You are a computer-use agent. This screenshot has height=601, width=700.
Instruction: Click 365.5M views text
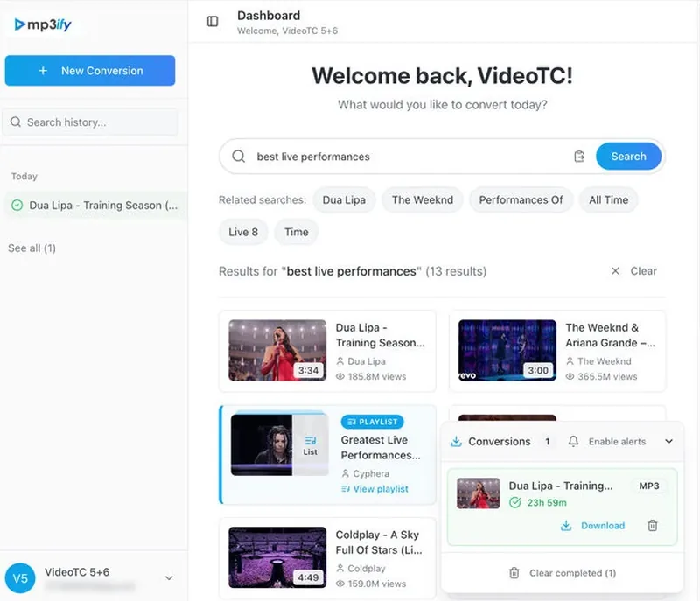coord(607,376)
